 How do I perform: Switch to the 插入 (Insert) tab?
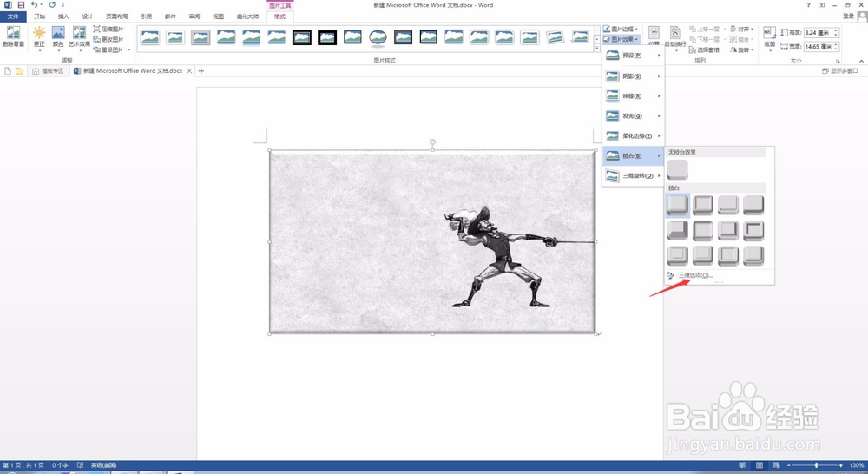tap(63, 16)
